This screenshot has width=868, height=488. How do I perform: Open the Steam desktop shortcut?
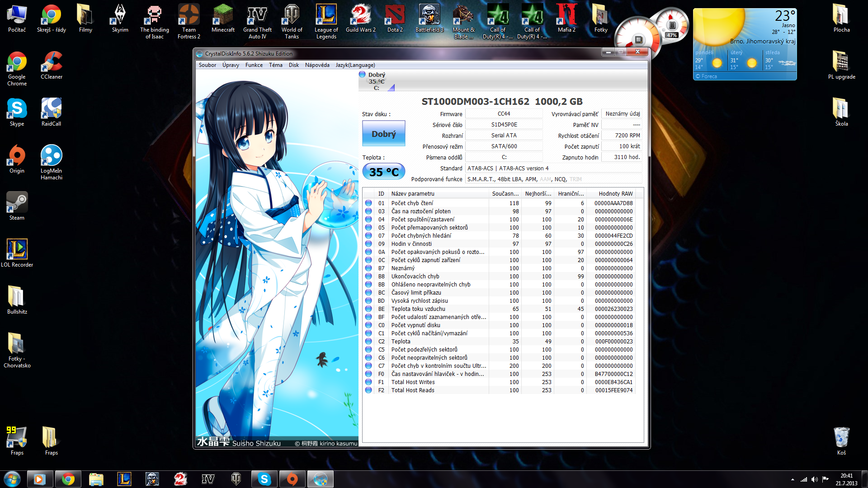[x=17, y=206]
